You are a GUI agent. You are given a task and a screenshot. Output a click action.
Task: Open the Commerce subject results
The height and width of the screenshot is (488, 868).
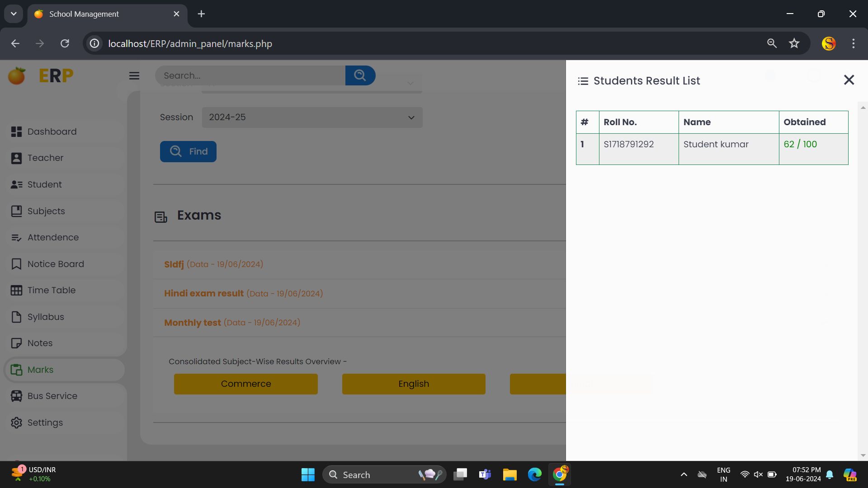point(245,384)
